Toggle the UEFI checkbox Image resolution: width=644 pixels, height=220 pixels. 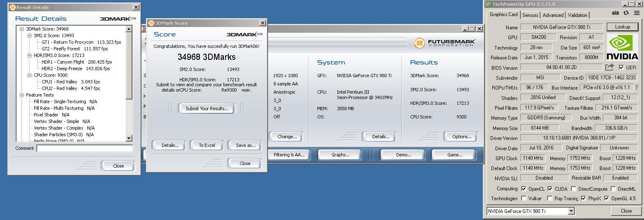click(621, 68)
